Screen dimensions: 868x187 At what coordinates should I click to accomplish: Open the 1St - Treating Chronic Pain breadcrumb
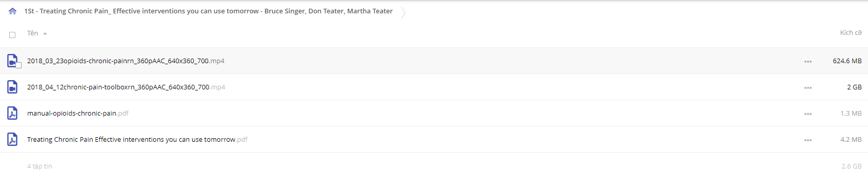(x=209, y=11)
